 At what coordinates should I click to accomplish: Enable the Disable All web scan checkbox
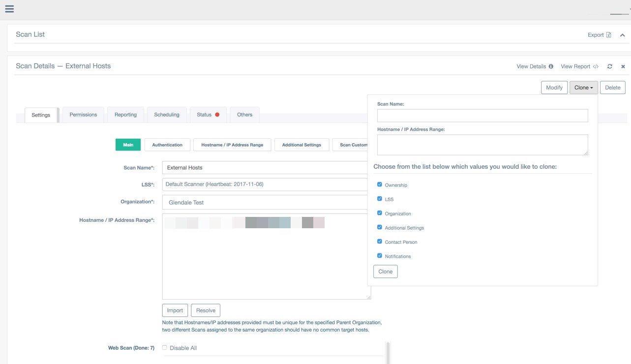[x=165, y=348]
